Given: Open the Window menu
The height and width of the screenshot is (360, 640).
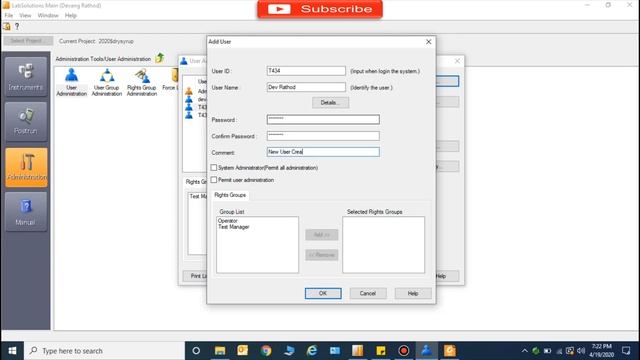Looking at the screenshot, I should click(x=48, y=16).
